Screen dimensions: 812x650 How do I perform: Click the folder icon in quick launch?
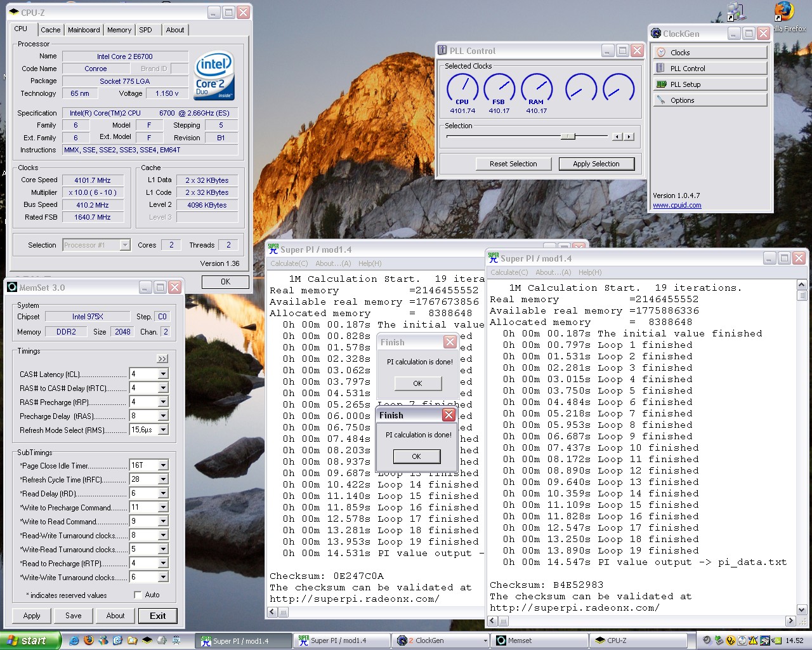pos(133,640)
